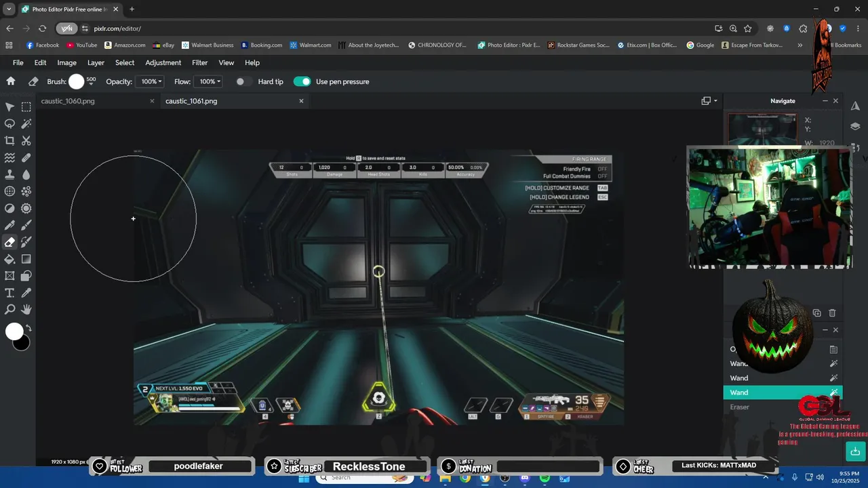Image resolution: width=868 pixels, height=488 pixels.
Task: Select the Zoom magnifier tool
Action: point(9,310)
